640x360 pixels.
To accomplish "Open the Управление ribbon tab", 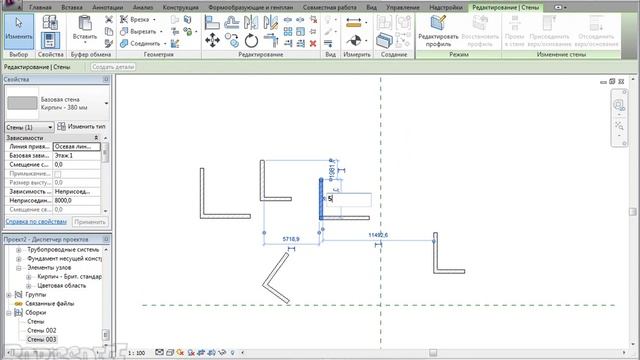I will (403, 7).
